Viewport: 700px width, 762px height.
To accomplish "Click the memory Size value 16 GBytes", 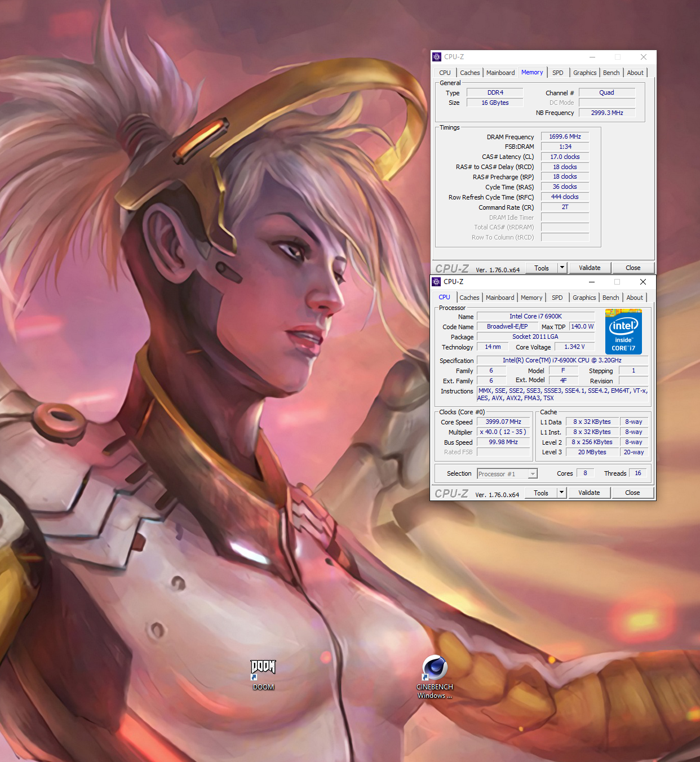I will coord(495,103).
